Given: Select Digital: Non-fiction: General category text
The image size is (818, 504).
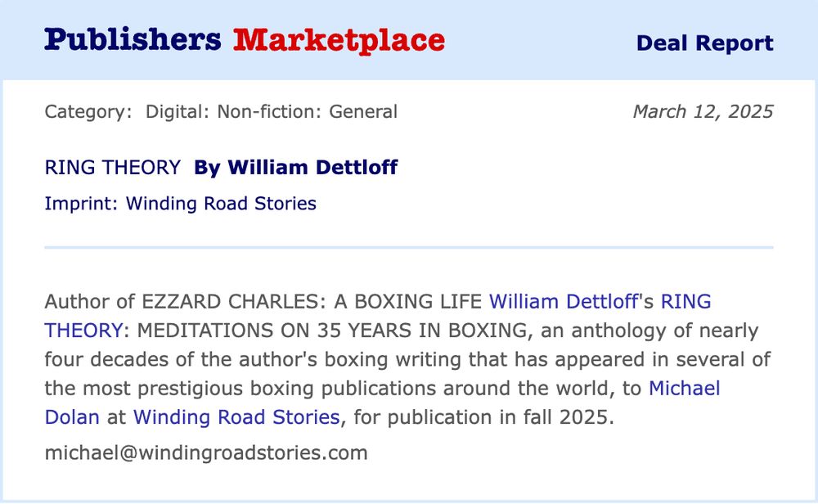Looking at the screenshot, I should [x=272, y=111].
